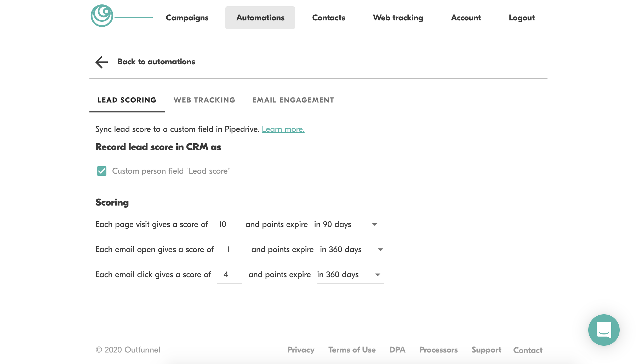
Task: Open the Automations menu item
Action: pos(260,18)
